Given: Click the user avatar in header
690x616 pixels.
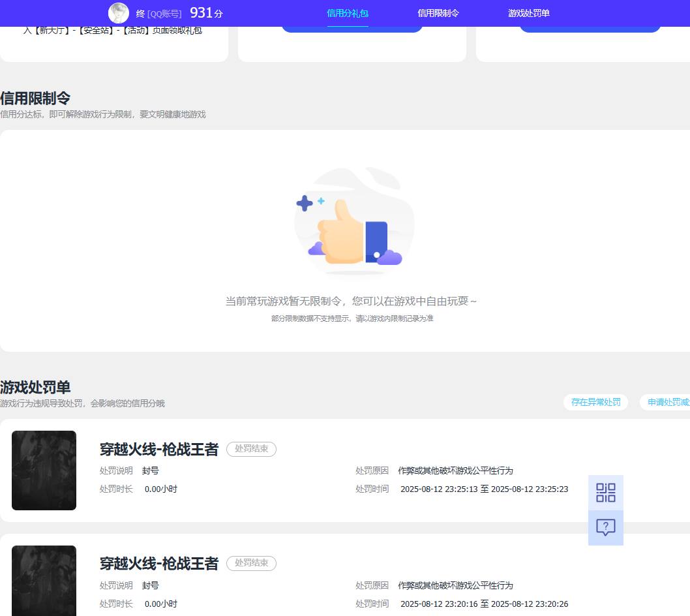Looking at the screenshot, I should (119, 13).
